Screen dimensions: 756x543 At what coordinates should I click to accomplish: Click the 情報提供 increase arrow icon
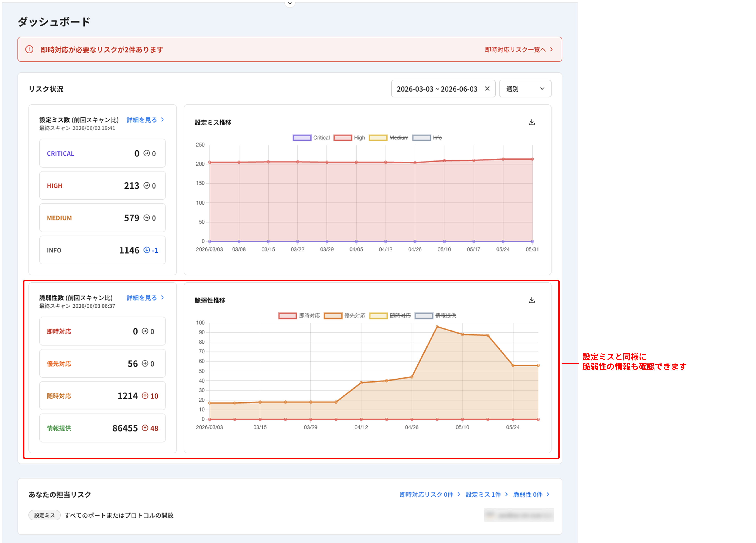click(x=145, y=428)
